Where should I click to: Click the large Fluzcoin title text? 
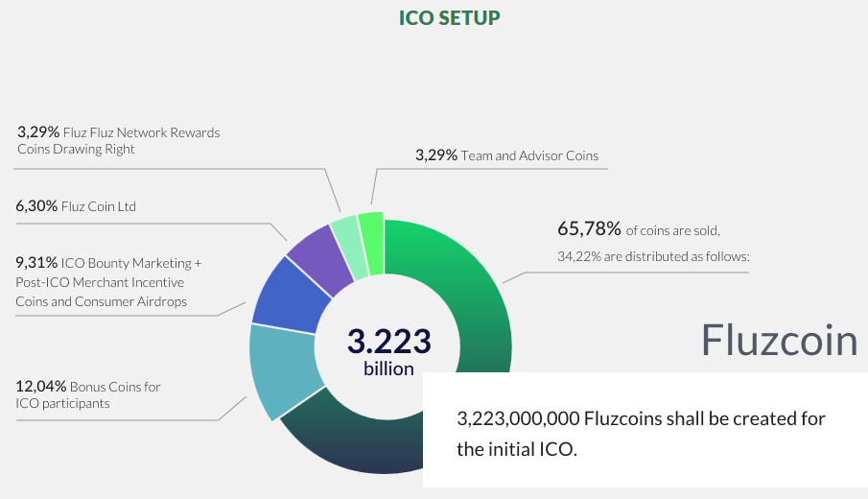coord(779,340)
